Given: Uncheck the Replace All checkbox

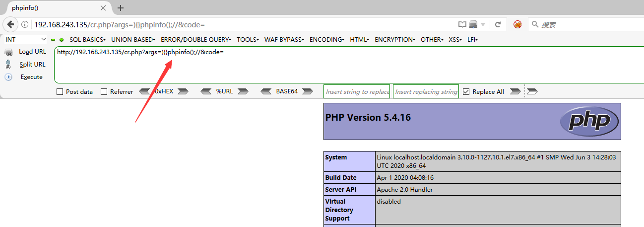Looking at the screenshot, I should point(466,91).
